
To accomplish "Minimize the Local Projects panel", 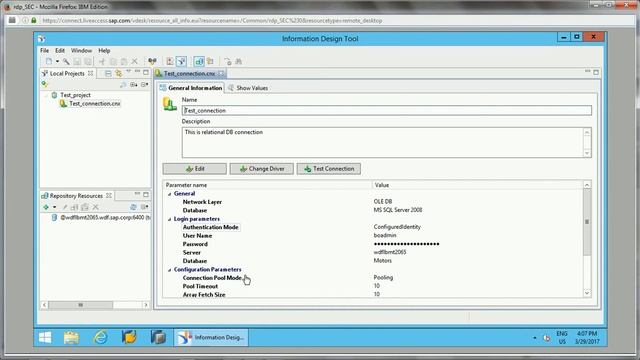I will click(138, 72).
